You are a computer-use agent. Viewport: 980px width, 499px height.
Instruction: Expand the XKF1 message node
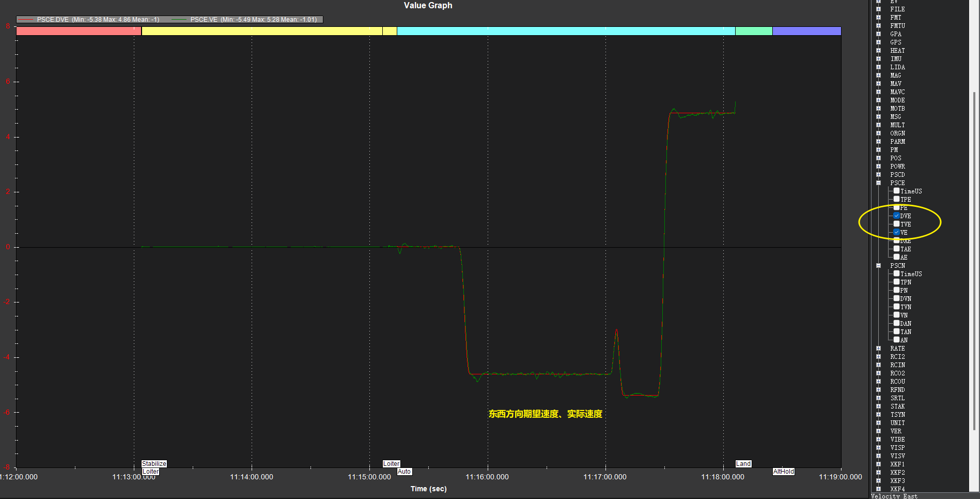click(878, 464)
